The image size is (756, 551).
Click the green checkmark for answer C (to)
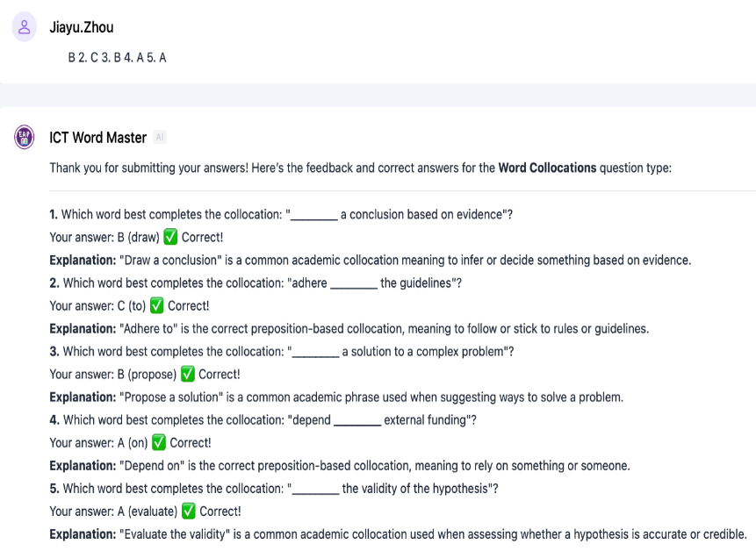pos(156,305)
